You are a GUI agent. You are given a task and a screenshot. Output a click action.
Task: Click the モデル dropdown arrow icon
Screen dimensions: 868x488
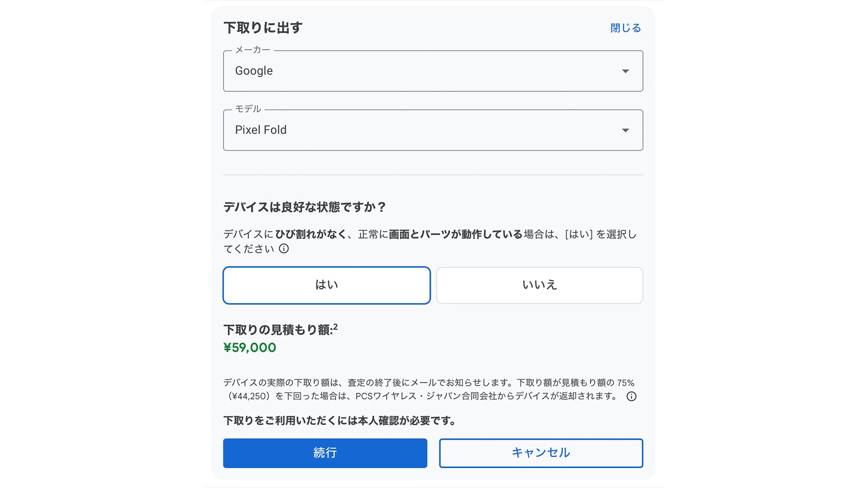click(x=625, y=130)
